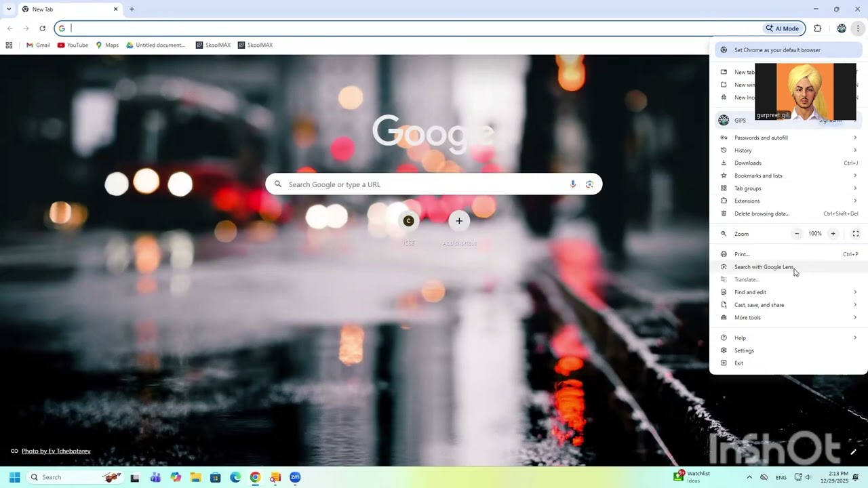The width and height of the screenshot is (868, 488).
Task: Click AI Mode button in address bar
Action: pos(783,28)
